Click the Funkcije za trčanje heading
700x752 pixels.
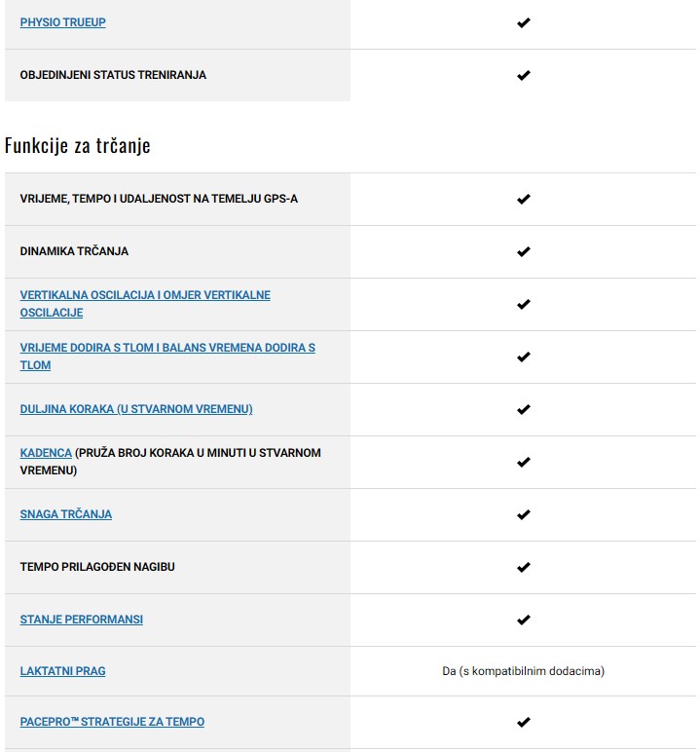pyautogui.click(x=77, y=145)
